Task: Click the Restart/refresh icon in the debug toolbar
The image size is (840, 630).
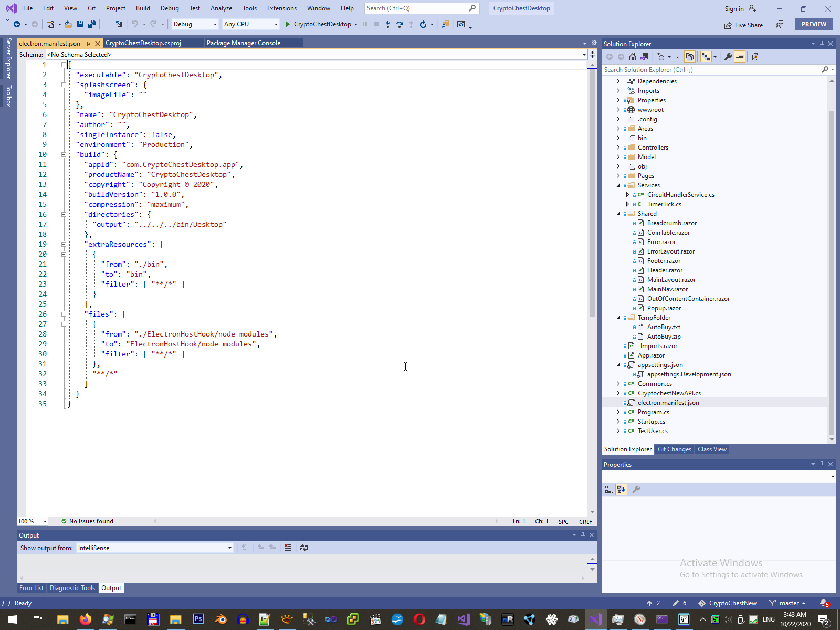Action: pos(423,24)
